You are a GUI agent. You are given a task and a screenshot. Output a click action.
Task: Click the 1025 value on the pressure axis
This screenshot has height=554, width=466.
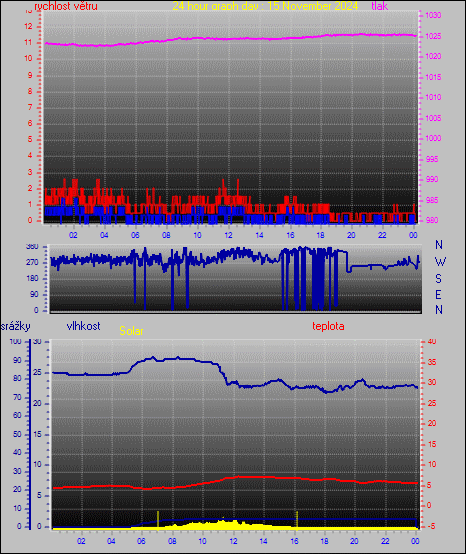433,36
